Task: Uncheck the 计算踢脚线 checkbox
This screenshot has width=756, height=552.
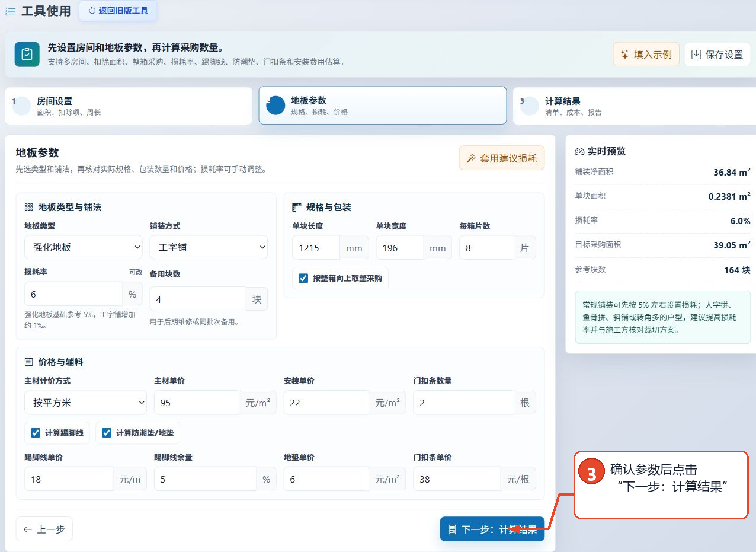Action: tap(36, 433)
